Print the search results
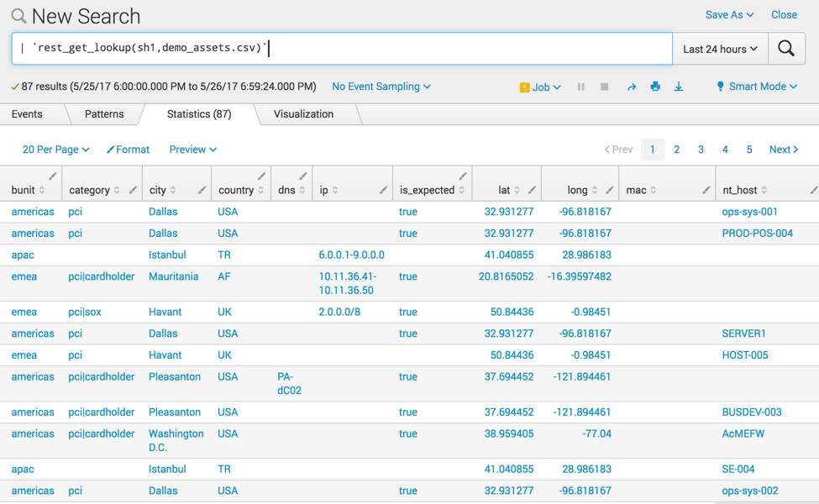 coord(655,87)
